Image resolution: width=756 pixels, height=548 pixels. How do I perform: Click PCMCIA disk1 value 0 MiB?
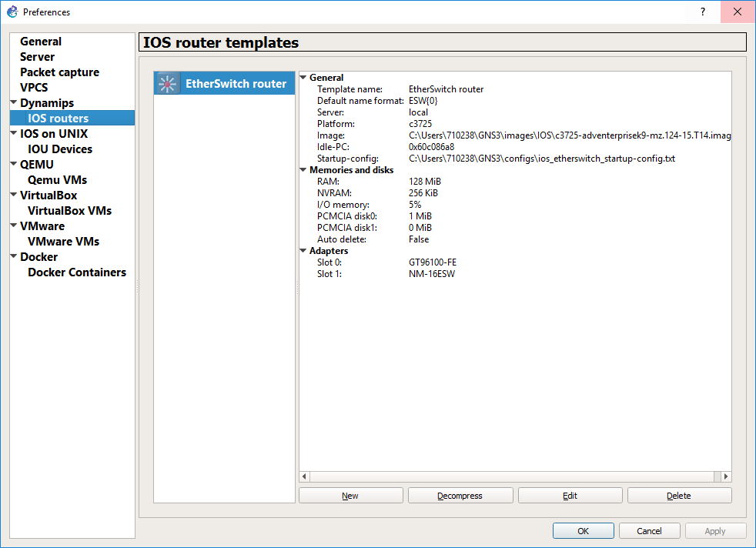tap(420, 228)
